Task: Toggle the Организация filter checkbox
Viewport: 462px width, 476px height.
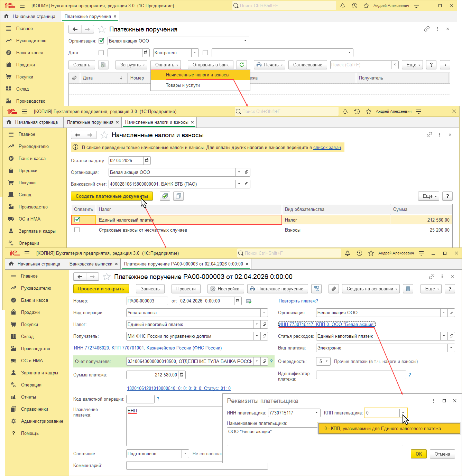Action: tap(101, 41)
